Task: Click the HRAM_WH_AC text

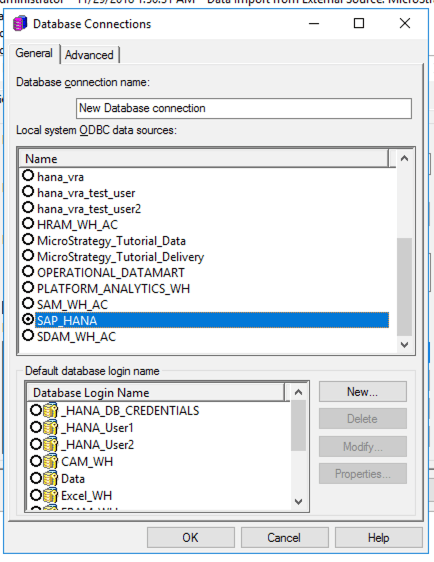Action: (77, 225)
